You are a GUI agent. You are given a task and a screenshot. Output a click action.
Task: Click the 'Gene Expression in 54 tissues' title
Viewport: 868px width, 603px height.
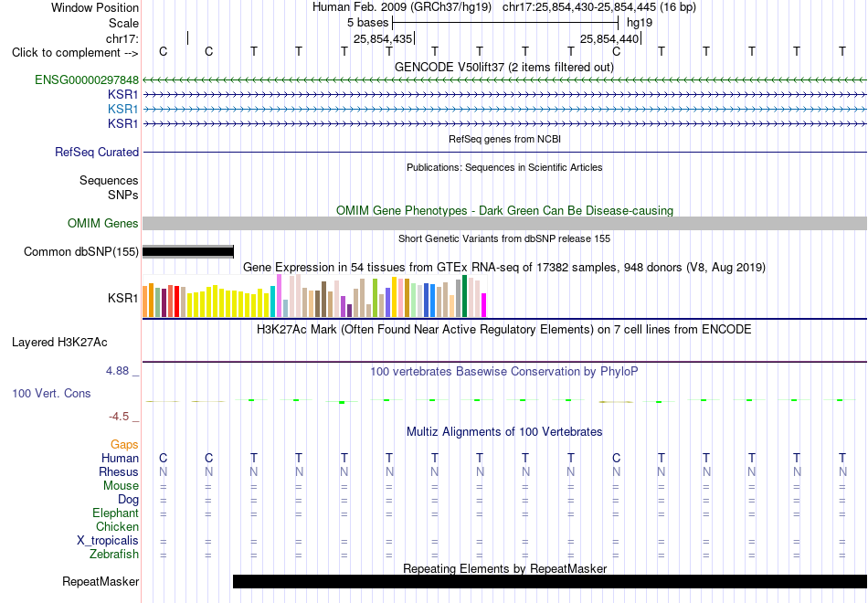[504, 268]
